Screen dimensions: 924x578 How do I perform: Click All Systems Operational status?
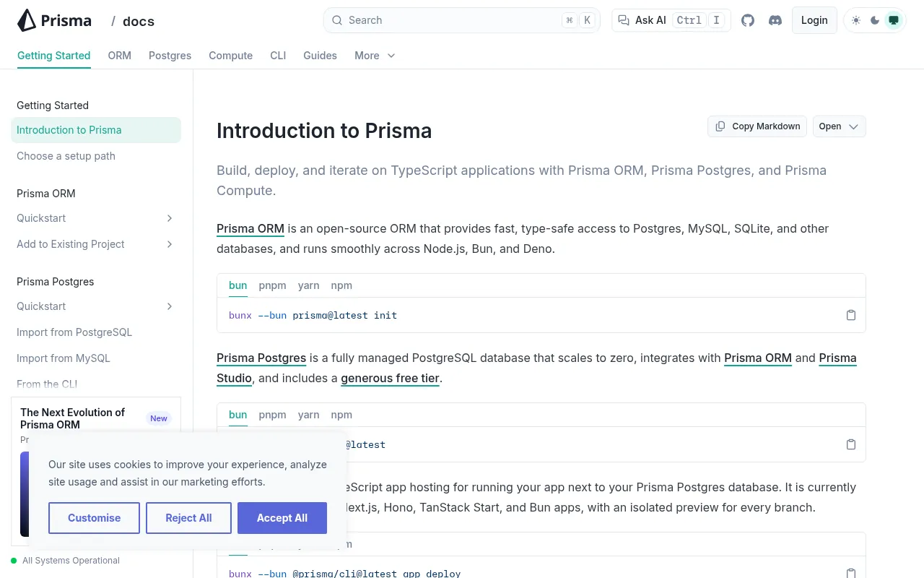(x=66, y=561)
